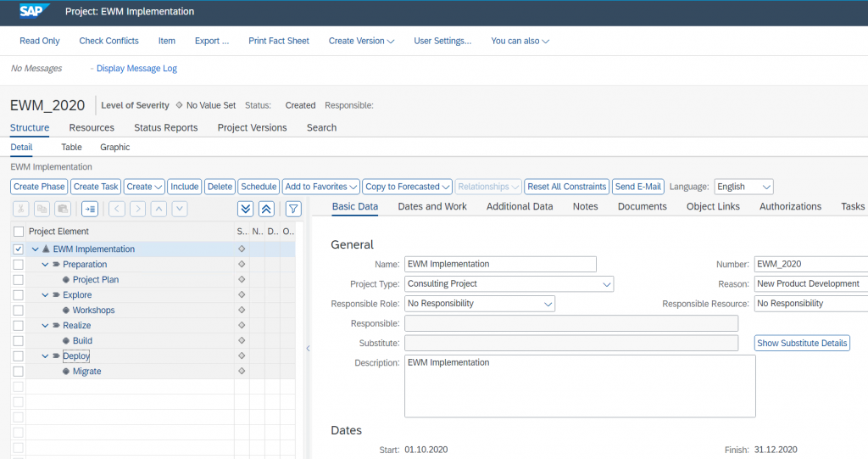
Task: Open the Dates and Work tab
Action: (x=432, y=206)
